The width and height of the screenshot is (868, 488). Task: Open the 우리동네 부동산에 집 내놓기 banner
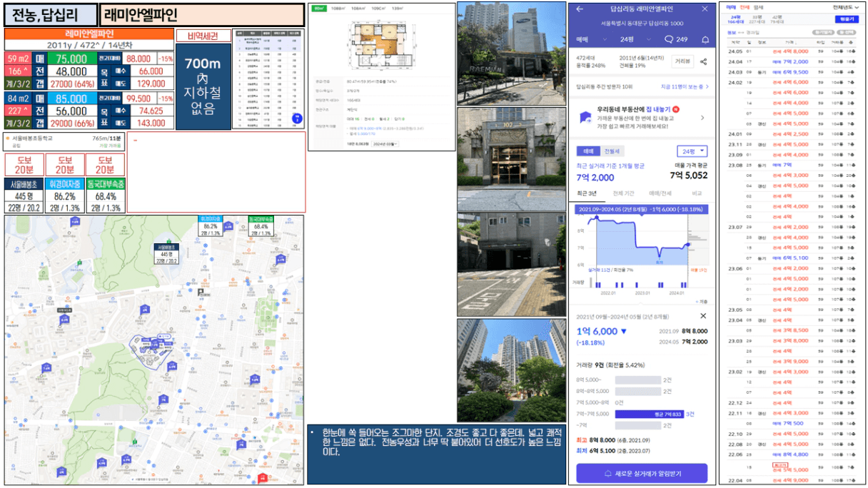pos(642,116)
